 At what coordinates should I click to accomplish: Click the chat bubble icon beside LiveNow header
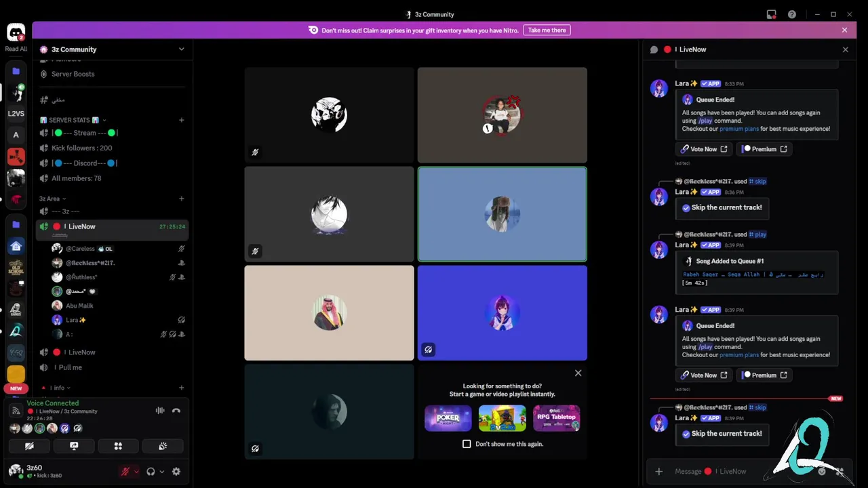(654, 49)
